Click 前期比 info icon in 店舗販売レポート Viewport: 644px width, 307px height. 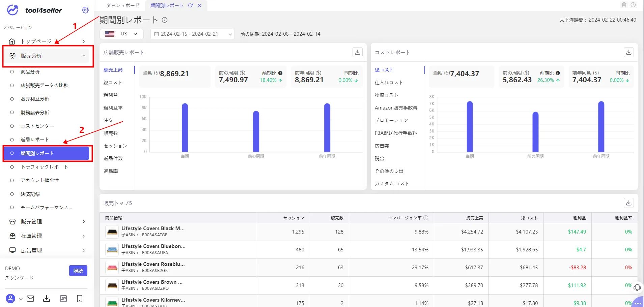click(x=280, y=73)
